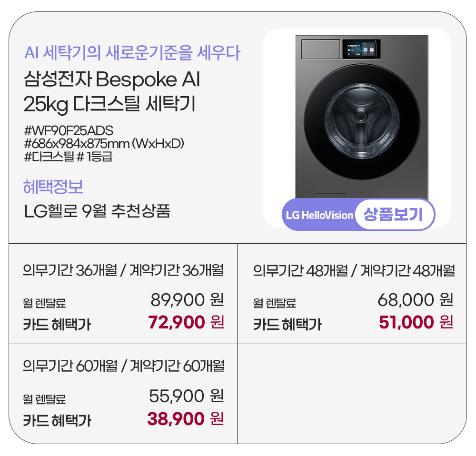This screenshot has height=456, width=476.
Task: Click the LG헬로 9월 추천상품 text
Action: click(x=97, y=211)
